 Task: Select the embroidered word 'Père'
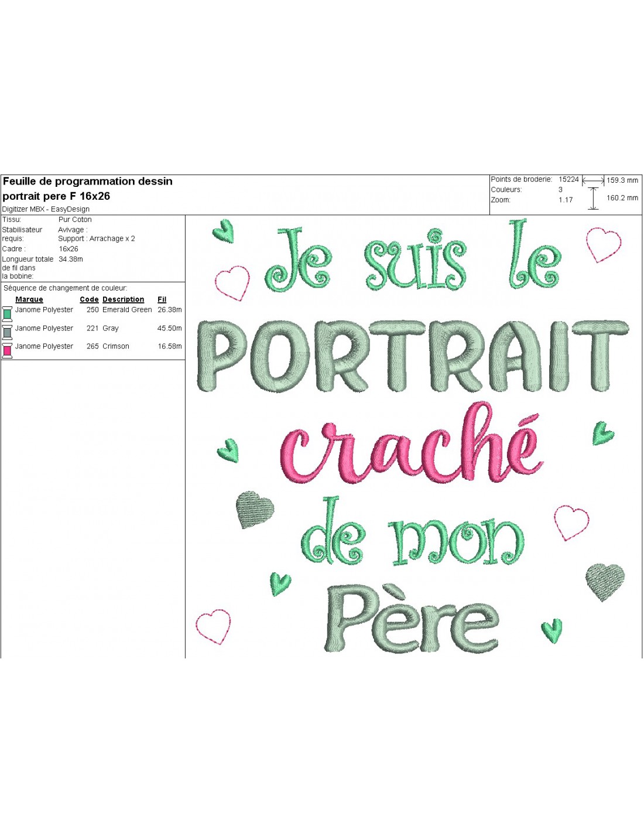point(412,620)
